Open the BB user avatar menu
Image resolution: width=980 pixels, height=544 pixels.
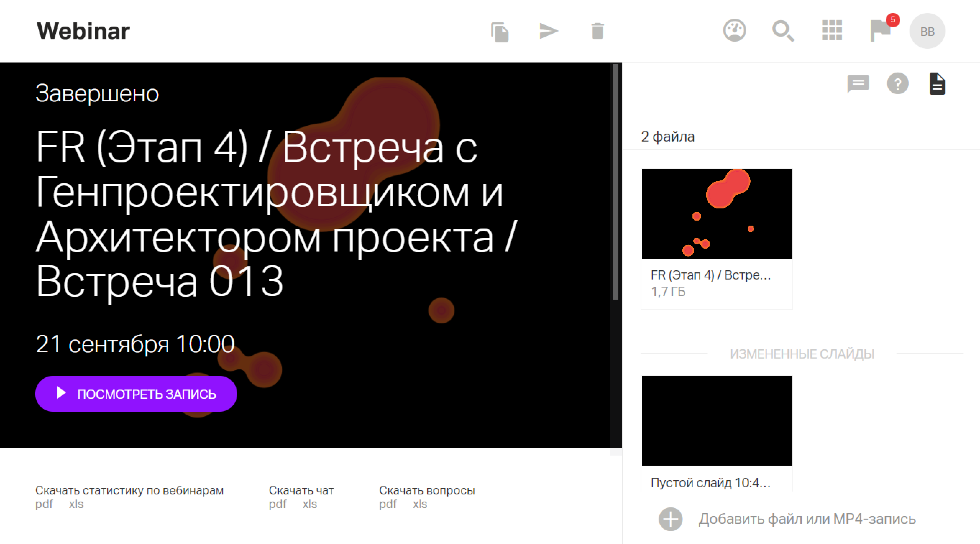coord(927,31)
